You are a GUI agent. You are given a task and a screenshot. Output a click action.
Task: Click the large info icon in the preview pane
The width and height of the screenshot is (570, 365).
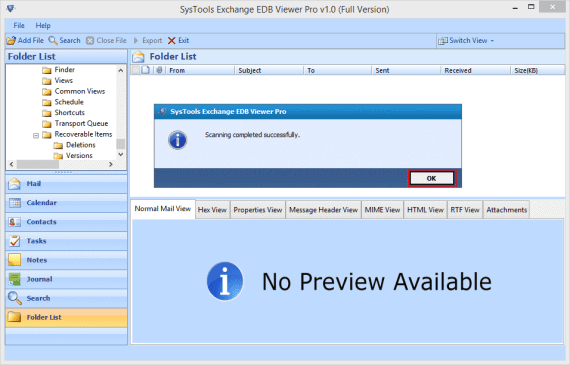[225, 281]
